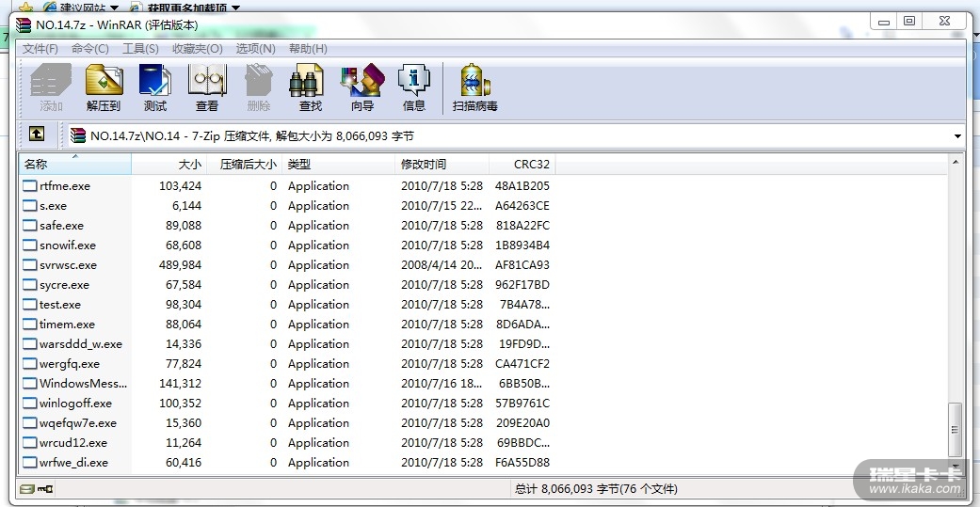Open the Help (帮助) menu
Viewport: 980px width, 507px height.
point(308,49)
